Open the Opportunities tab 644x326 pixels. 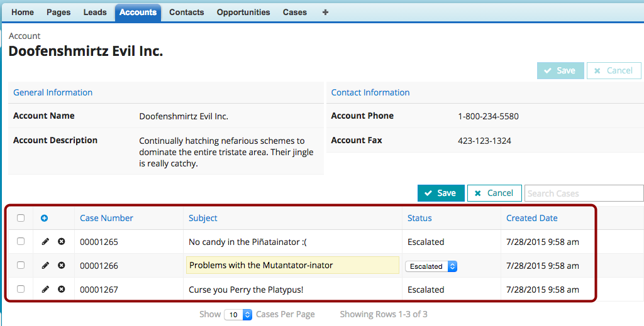tap(243, 13)
